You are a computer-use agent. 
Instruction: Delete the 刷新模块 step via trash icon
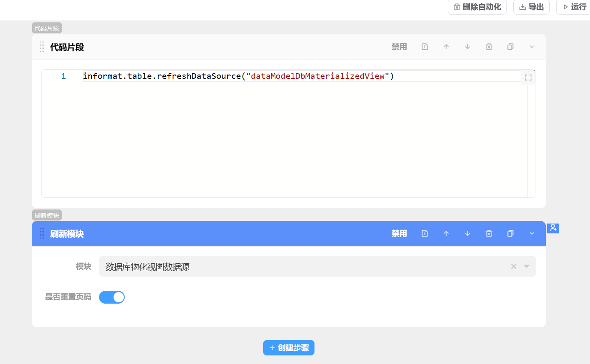pos(489,233)
